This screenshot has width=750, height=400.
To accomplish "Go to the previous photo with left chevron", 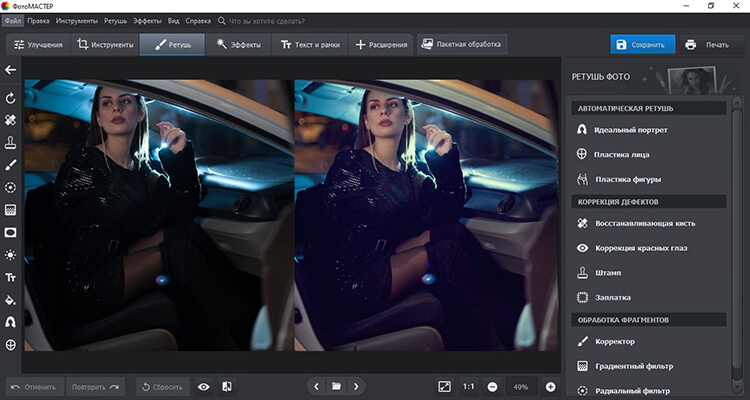I will tap(316, 386).
